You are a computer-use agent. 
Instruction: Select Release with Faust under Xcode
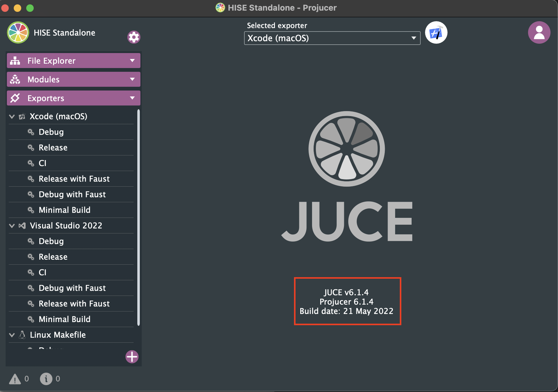(x=71, y=179)
